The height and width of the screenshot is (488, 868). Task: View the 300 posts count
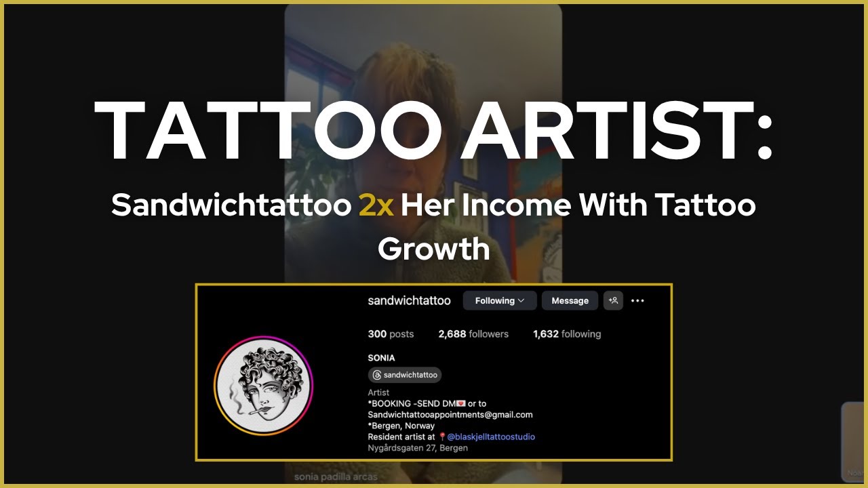point(391,333)
